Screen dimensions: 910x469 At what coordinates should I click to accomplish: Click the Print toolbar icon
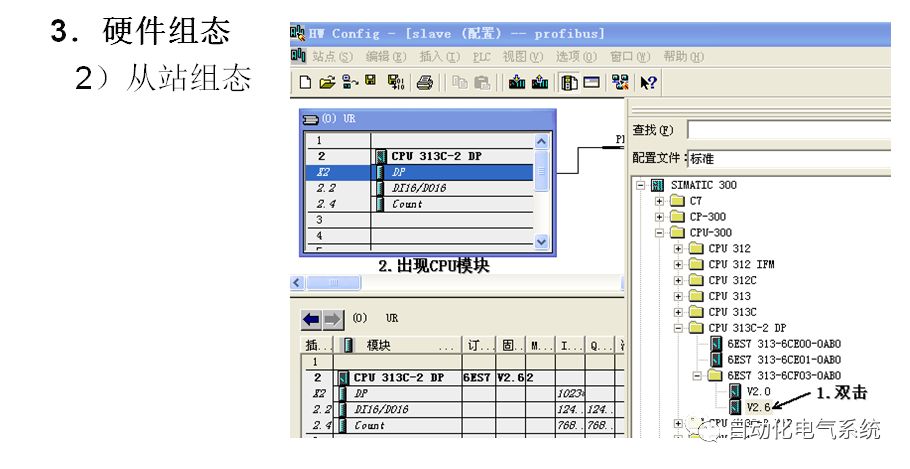click(x=425, y=83)
